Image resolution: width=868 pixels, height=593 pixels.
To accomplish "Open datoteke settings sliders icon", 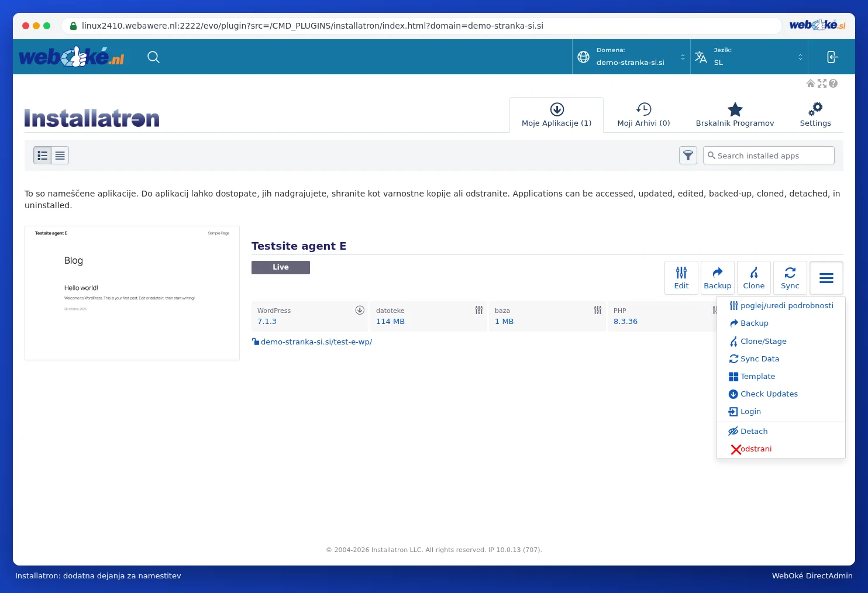I will coord(479,310).
